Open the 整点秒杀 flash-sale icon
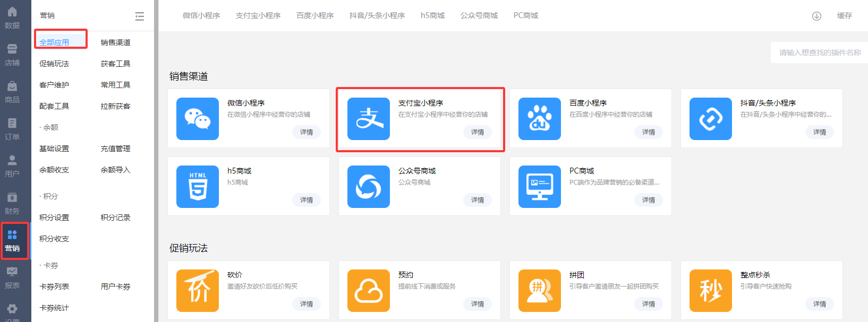 [711, 291]
